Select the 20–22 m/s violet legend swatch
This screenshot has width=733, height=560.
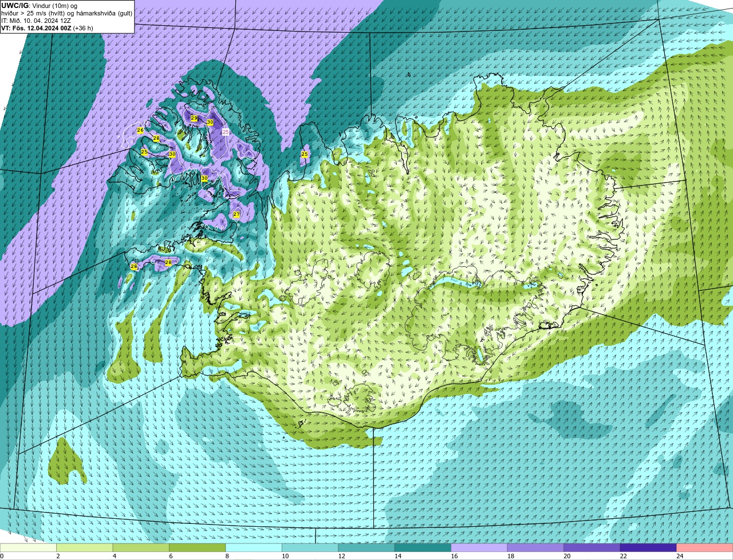(x=592, y=547)
